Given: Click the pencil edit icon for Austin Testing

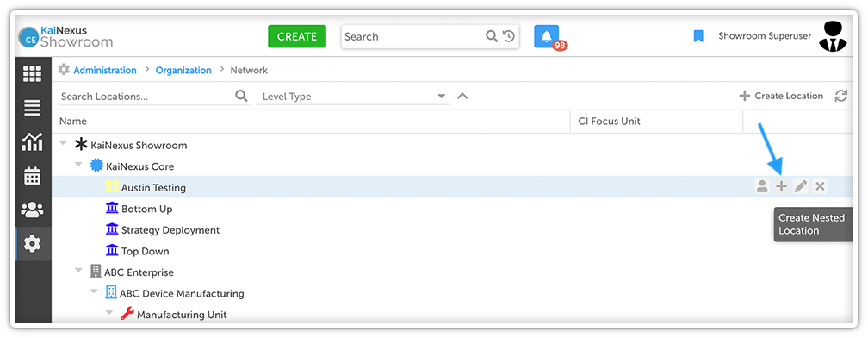Looking at the screenshot, I should coord(801,187).
